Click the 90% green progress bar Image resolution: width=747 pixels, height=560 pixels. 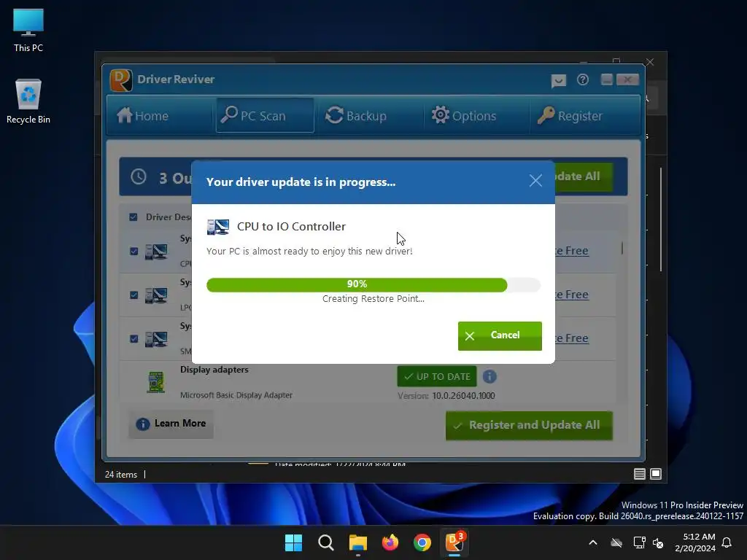(357, 284)
